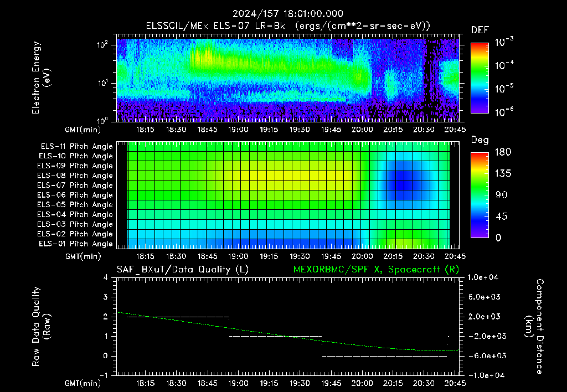Click the Electron Energy (eV) axis label
Screen dimensions: 567x392
tap(41, 78)
